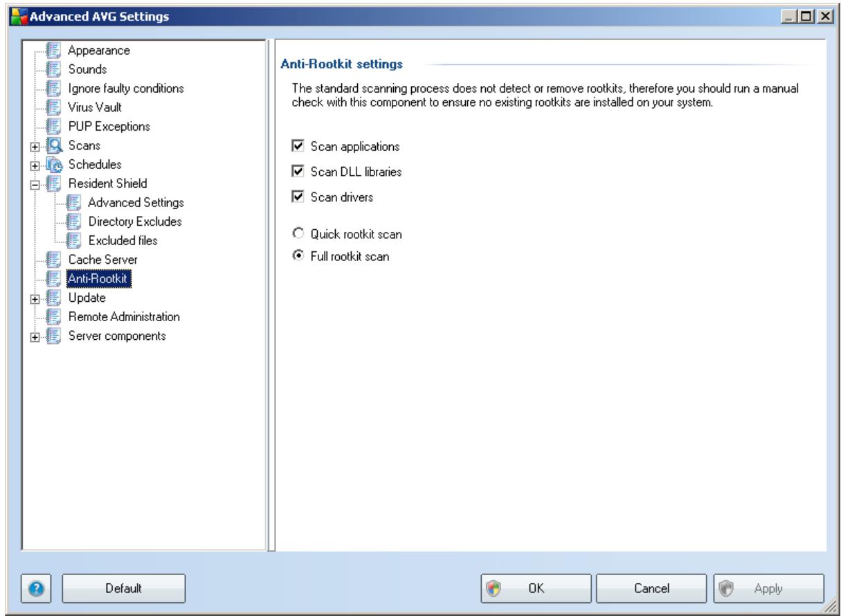This screenshot has height=616, width=841.
Task: Uncheck Scan applications checkbox
Action: [x=297, y=147]
